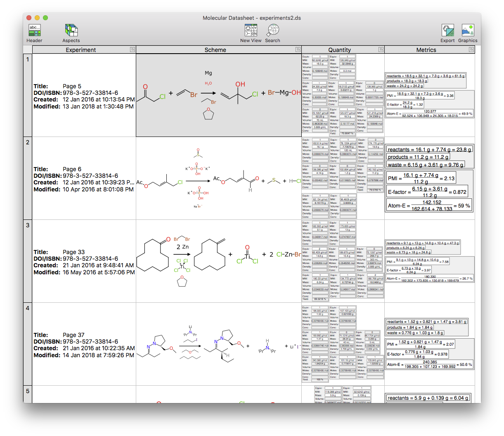Click the Metrics column header
The image size is (504, 436).
point(426,50)
